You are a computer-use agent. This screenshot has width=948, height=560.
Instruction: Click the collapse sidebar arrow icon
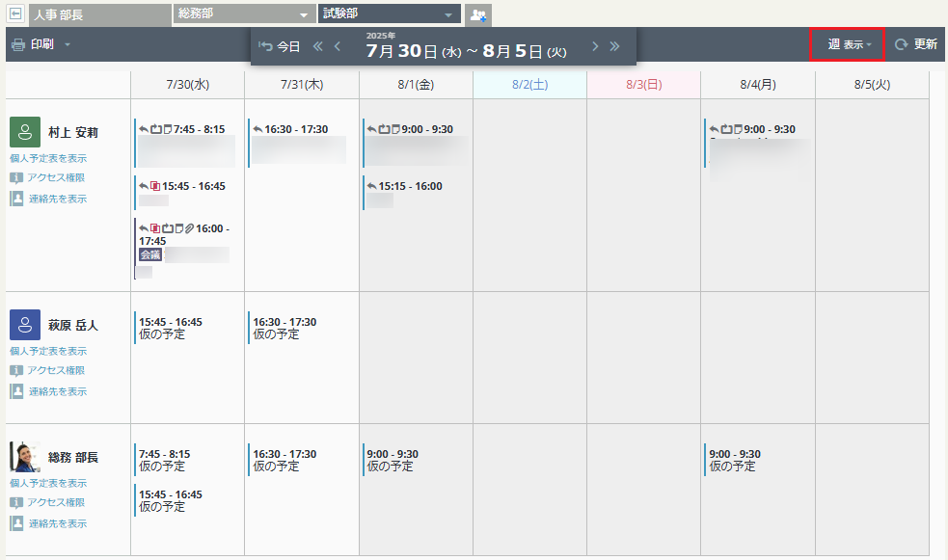click(15, 13)
